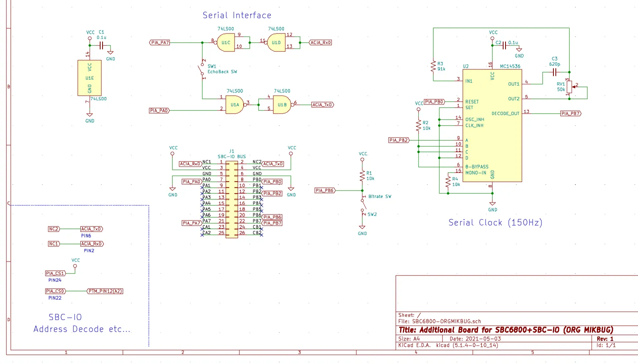Click the Serial Interface heading text
The width and height of the screenshot is (638, 364).
click(x=237, y=15)
